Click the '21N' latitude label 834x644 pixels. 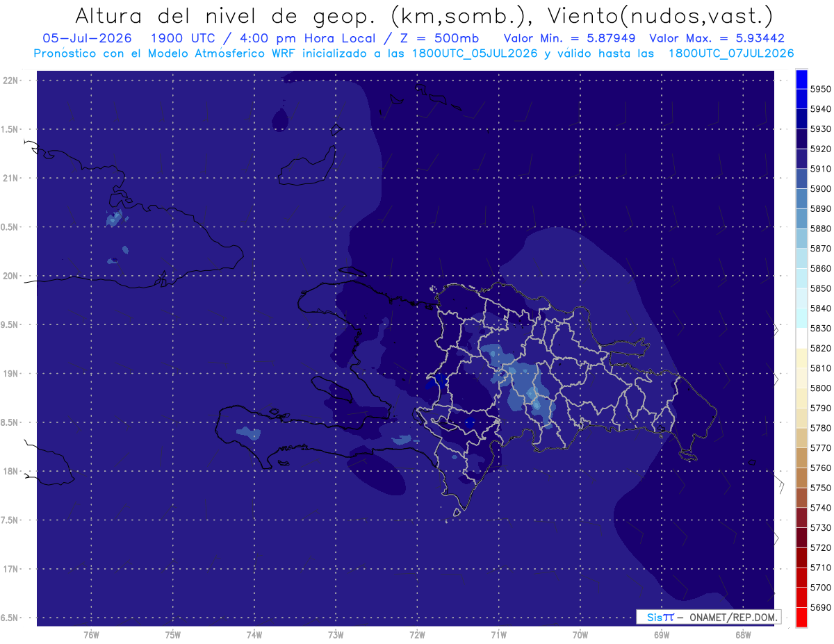10,178
